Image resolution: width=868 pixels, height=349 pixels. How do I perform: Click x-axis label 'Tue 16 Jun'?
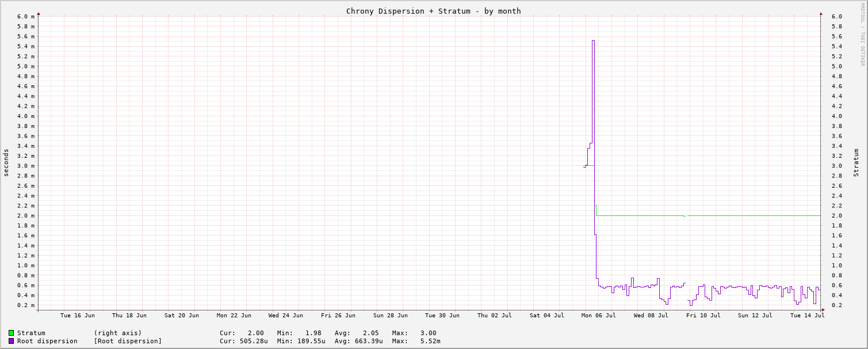78,315
